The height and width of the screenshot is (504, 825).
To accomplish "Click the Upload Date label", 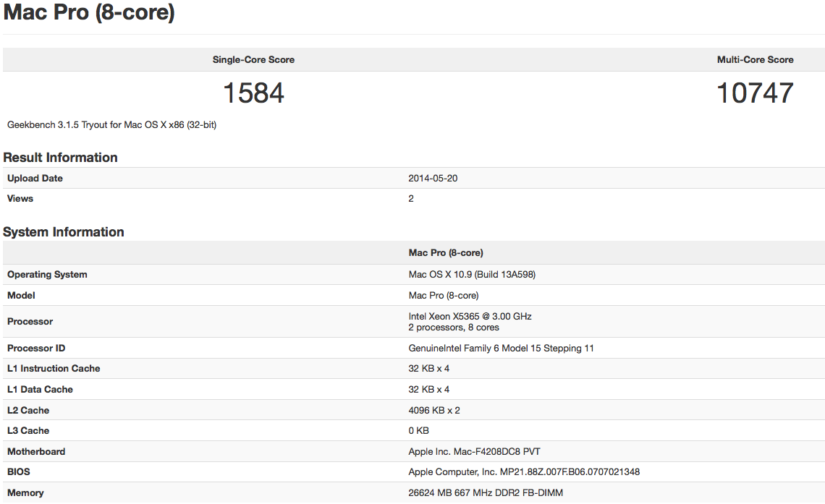I will pos(35,178).
